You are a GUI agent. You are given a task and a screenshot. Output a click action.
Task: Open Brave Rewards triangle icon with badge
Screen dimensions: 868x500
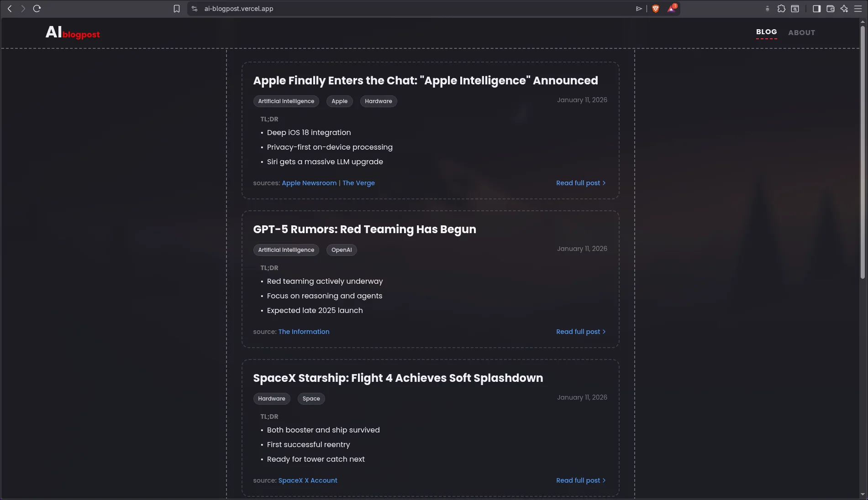click(x=672, y=8)
